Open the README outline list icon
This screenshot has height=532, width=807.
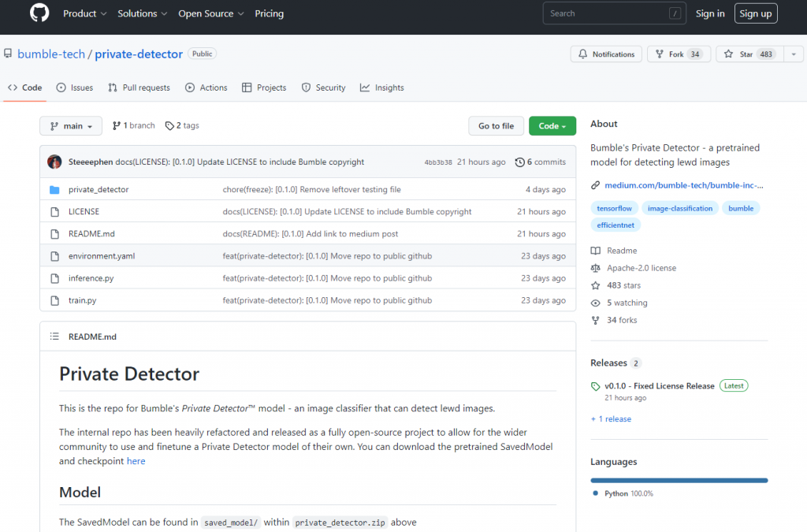(54, 337)
